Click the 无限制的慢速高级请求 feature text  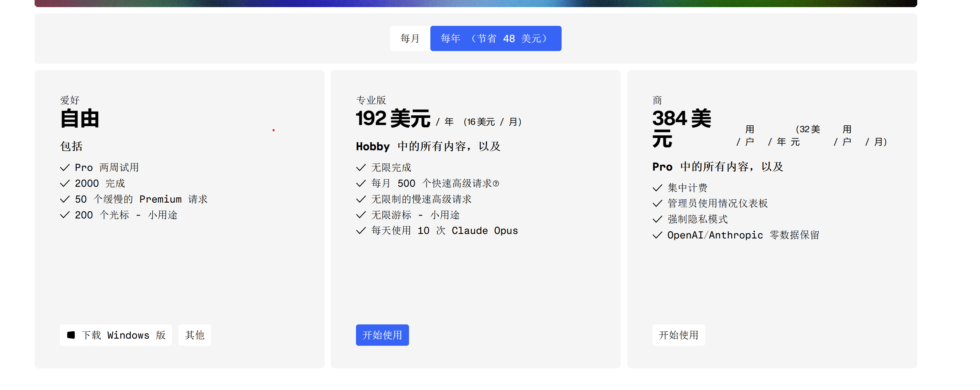pyautogui.click(x=421, y=199)
